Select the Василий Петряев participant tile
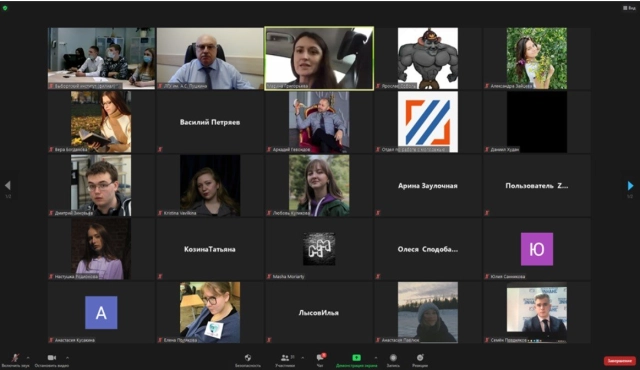 click(210, 122)
